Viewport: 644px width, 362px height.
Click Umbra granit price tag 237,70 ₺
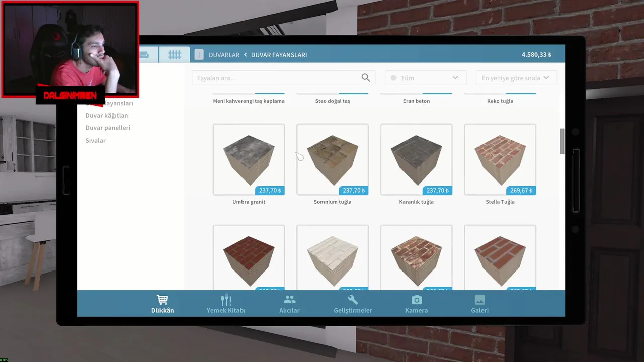point(270,190)
